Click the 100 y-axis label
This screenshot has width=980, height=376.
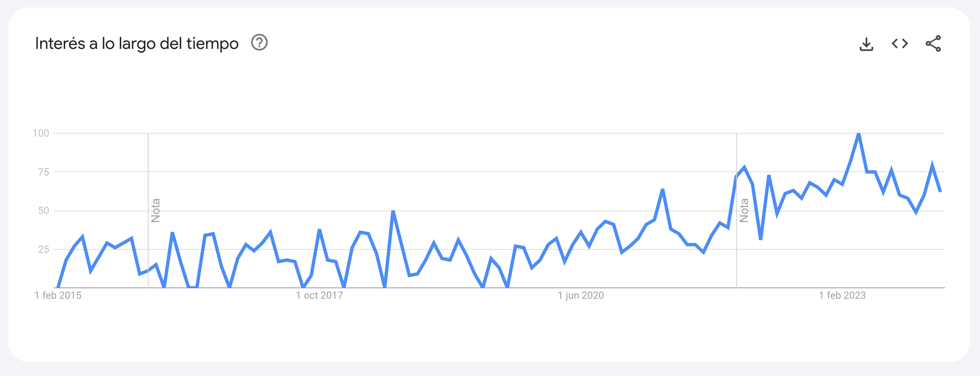coord(41,133)
